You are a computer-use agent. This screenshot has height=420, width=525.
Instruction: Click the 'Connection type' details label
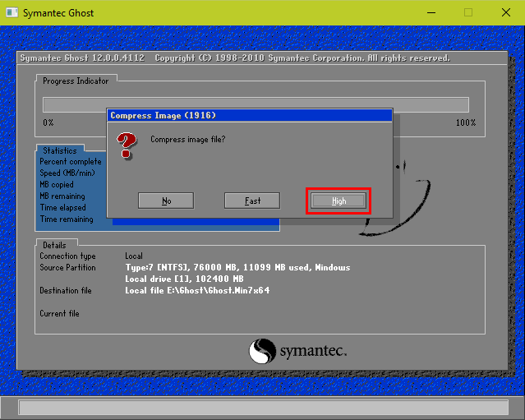coord(67,256)
